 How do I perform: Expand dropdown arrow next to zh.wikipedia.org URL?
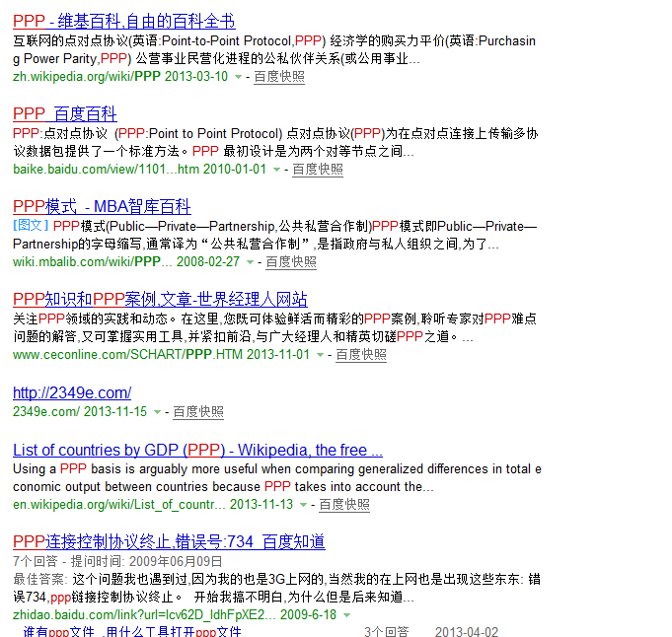pyautogui.click(x=238, y=77)
